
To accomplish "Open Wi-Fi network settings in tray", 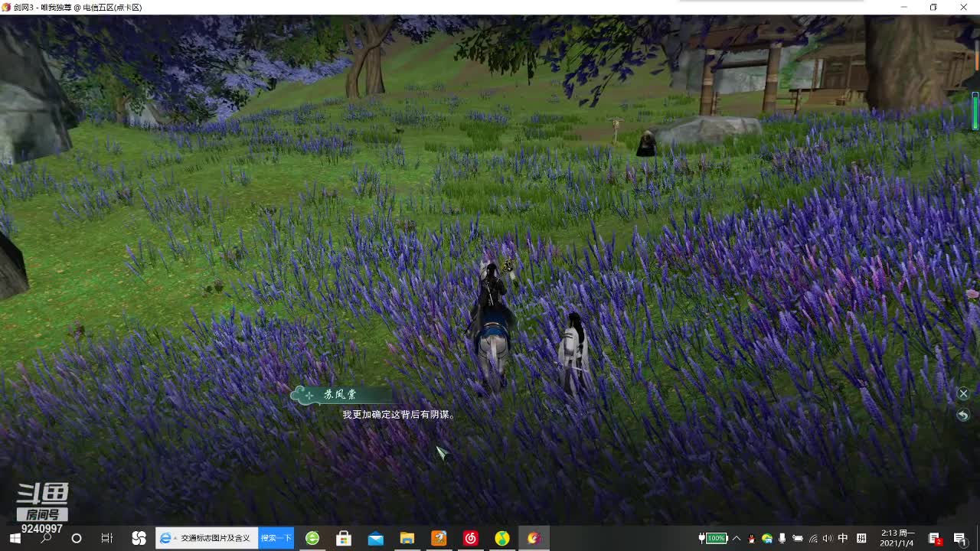I will [813, 539].
